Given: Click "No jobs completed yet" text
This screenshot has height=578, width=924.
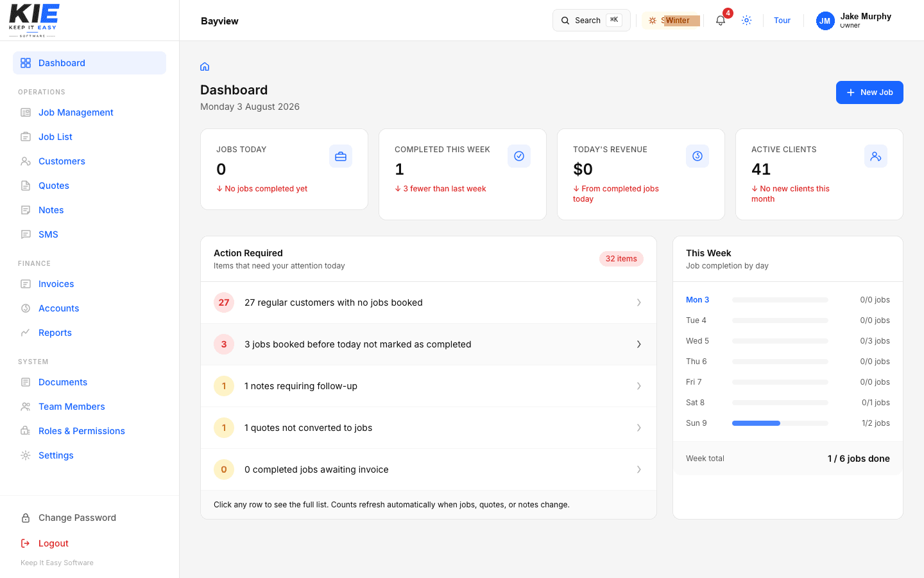Looking at the screenshot, I should click(266, 189).
